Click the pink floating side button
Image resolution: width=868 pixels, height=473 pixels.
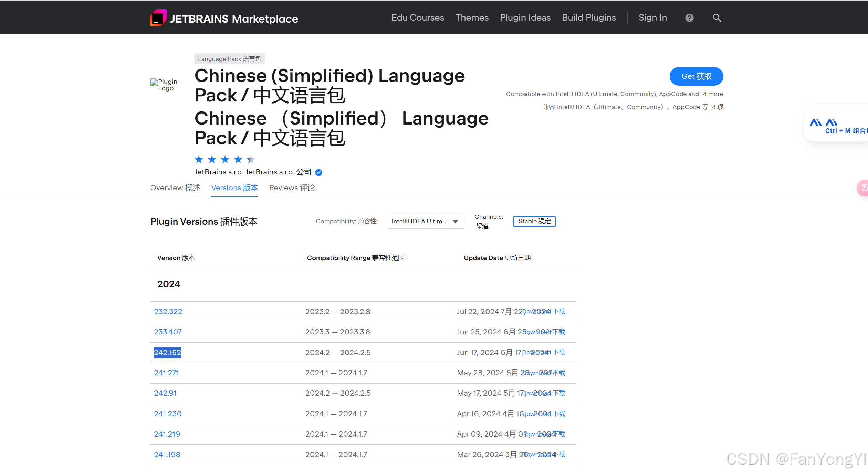[x=863, y=187]
